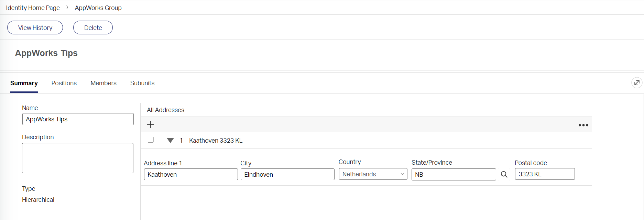Click the State/Province lookup search icon
Image resolution: width=644 pixels, height=220 pixels.
pyautogui.click(x=504, y=174)
